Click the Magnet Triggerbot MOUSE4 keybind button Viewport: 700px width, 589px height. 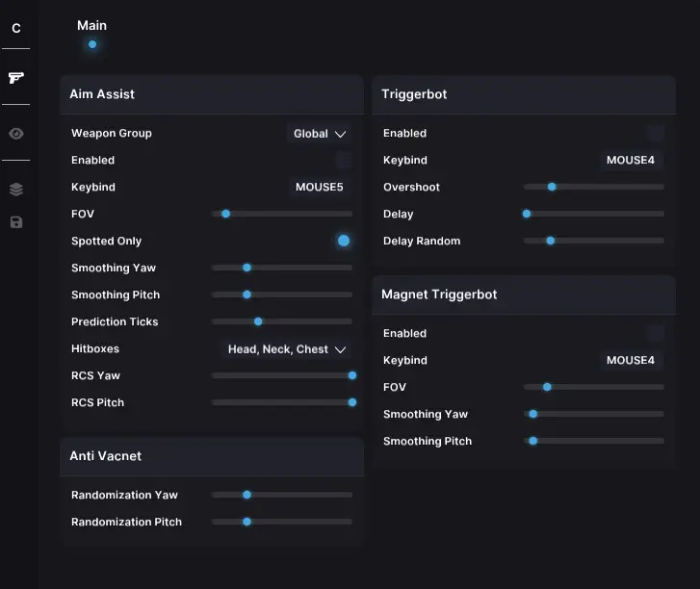coord(631,360)
